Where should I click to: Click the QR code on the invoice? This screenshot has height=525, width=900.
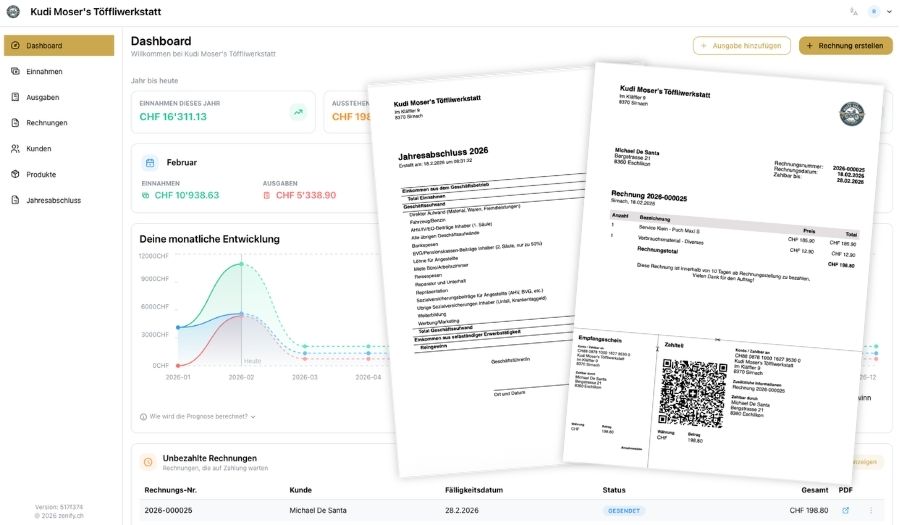coord(693,393)
